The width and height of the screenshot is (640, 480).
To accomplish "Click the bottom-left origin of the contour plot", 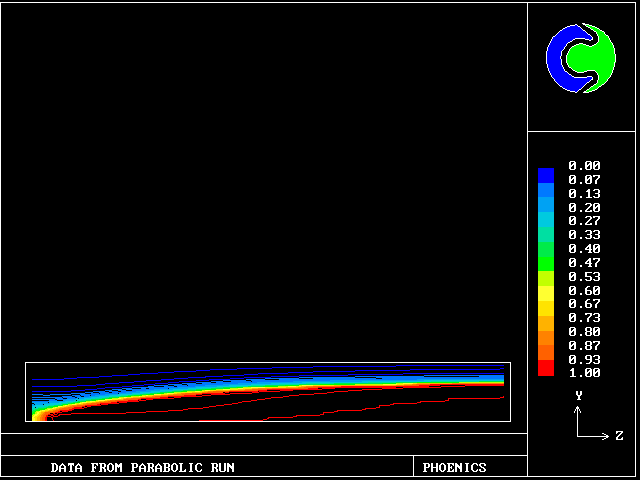I will point(33,420).
